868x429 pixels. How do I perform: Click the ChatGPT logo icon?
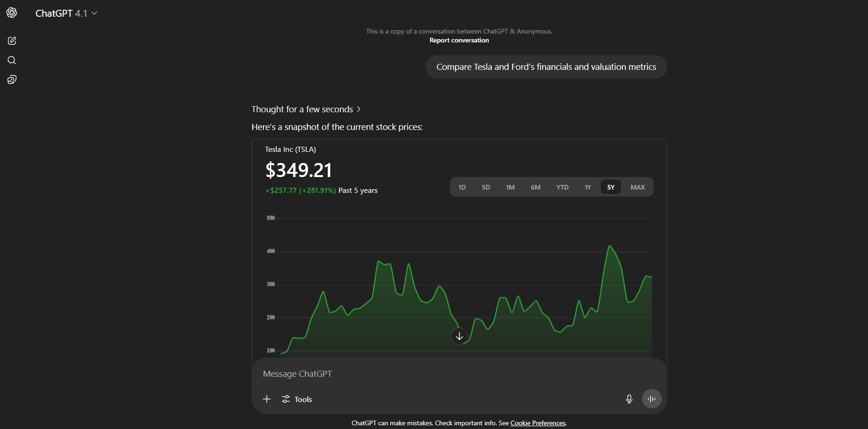click(12, 13)
